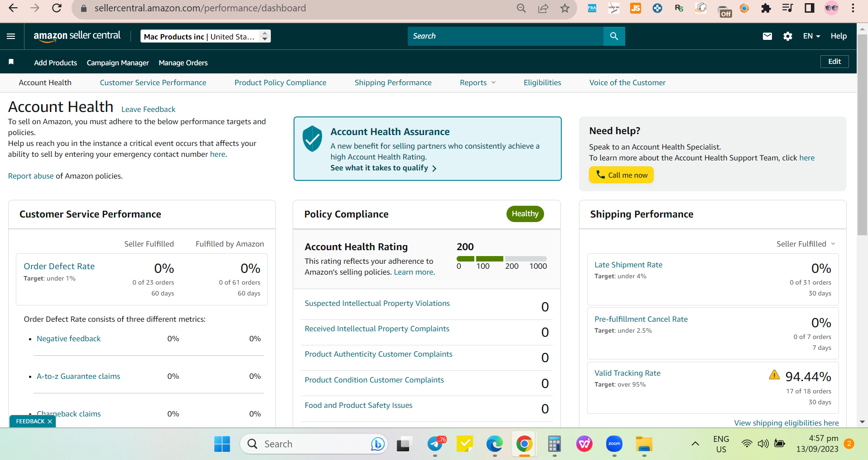Open the Seller Fulfilled shipping dropdown
This screenshot has height=460, width=868.
(x=806, y=244)
